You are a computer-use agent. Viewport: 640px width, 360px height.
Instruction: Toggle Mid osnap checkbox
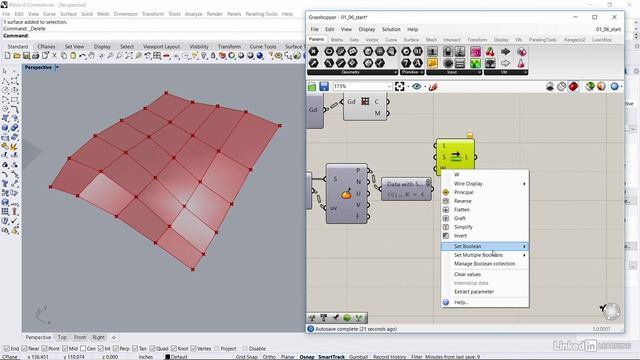click(65, 349)
